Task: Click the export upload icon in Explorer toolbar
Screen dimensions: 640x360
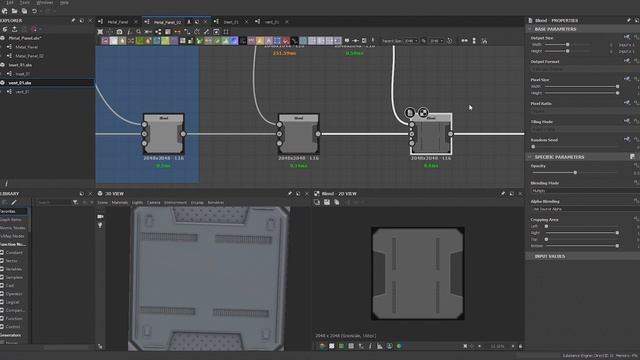Action: [15, 29]
